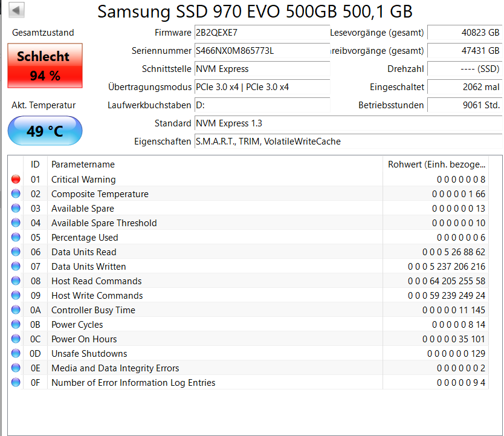Screen dimensions: 504x436
Task: Click the blue status dot for Controller Busy Time
Action: [16, 310]
